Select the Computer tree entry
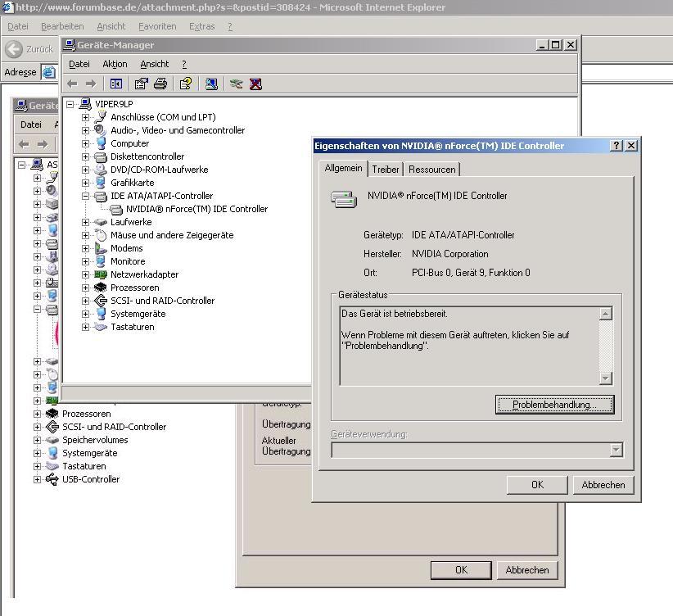 pos(129,143)
